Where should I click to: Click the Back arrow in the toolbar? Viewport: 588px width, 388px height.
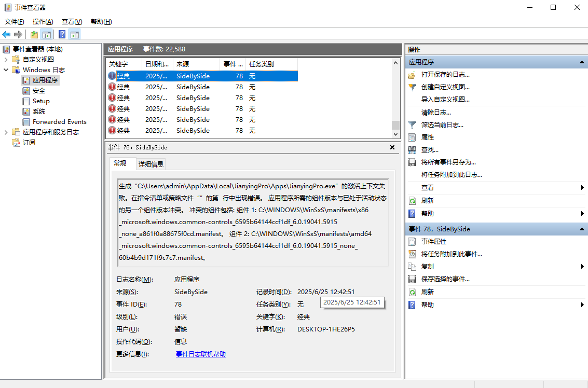pyautogui.click(x=6, y=35)
